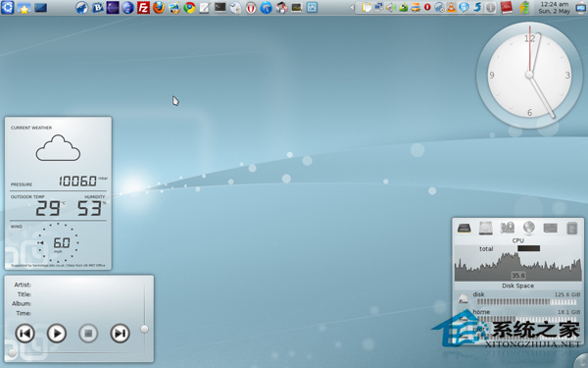
Task: Expand hidden system tray icons arrow
Action: click(352, 7)
